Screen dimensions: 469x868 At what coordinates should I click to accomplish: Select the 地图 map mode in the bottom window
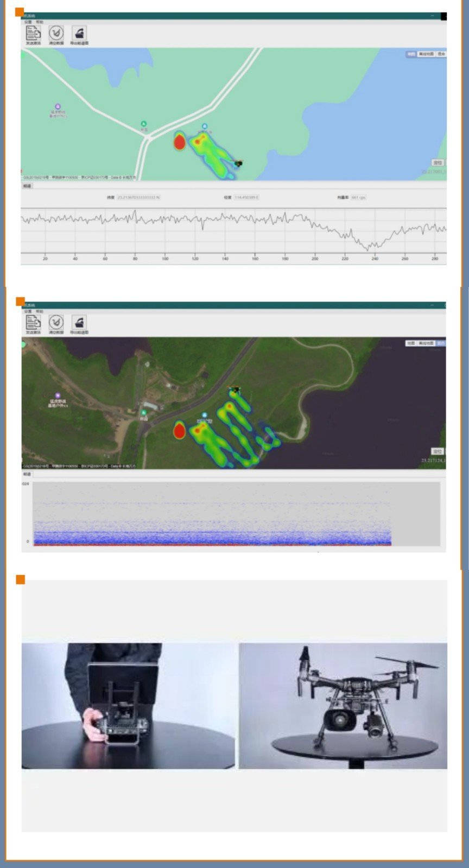coord(411,343)
